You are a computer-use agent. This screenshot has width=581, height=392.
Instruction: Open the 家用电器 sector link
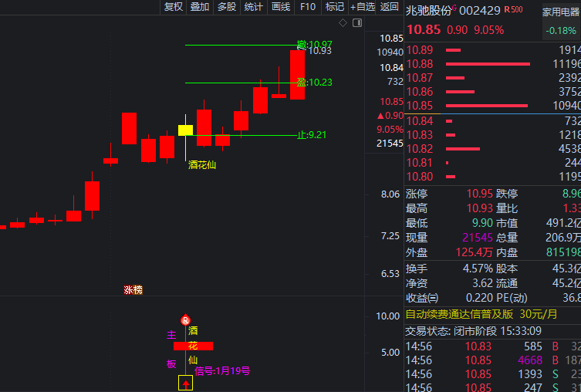pyautogui.click(x=561, y=12)
